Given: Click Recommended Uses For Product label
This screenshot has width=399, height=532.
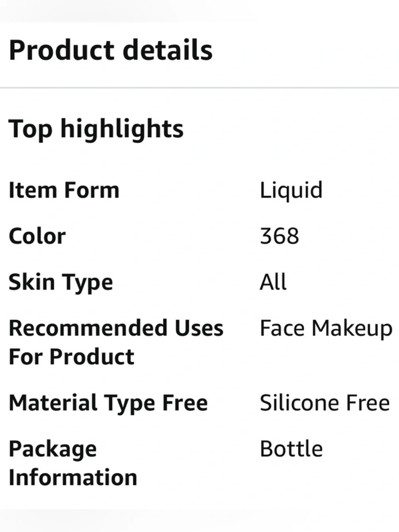Looking at the screenshot, I should pos(116,342).
